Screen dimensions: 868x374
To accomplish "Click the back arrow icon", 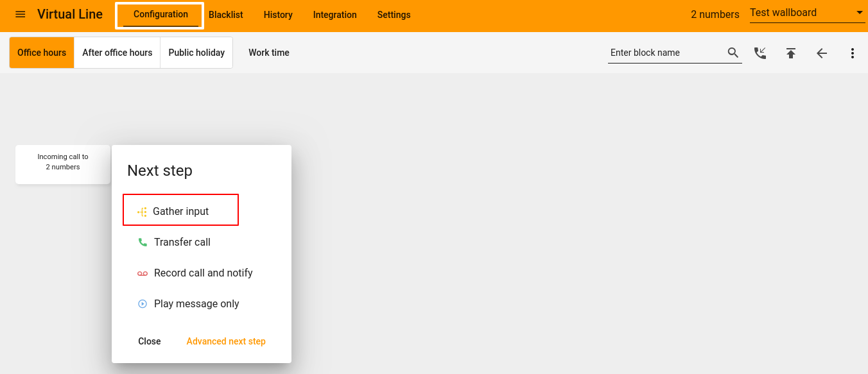I will click(x=822, y=53).
